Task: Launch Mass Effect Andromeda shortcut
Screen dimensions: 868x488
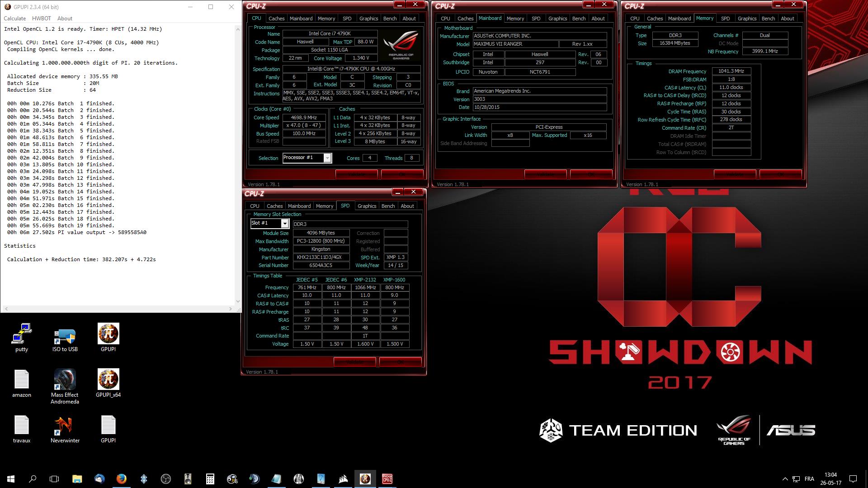Action: point(65,386)
